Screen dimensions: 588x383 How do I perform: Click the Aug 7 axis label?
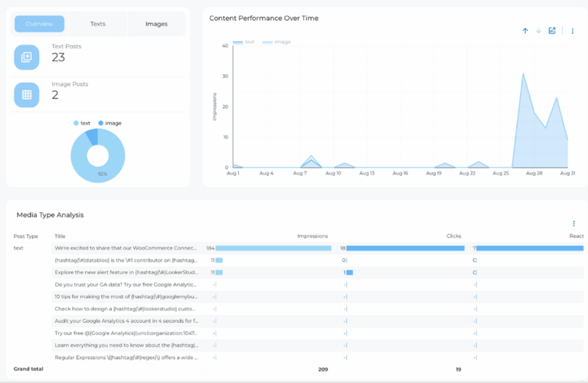point(299,173)
